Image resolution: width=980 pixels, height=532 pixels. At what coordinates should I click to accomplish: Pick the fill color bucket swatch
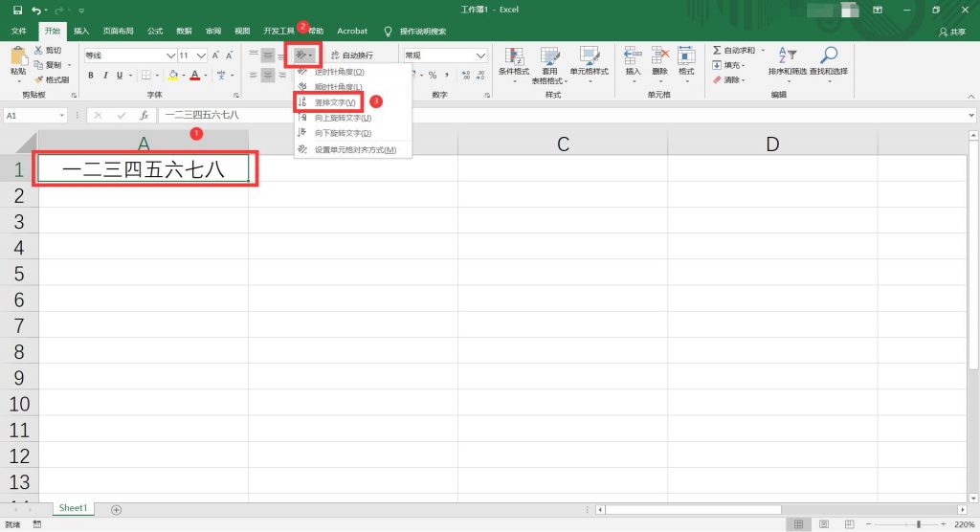click(173, 75)
